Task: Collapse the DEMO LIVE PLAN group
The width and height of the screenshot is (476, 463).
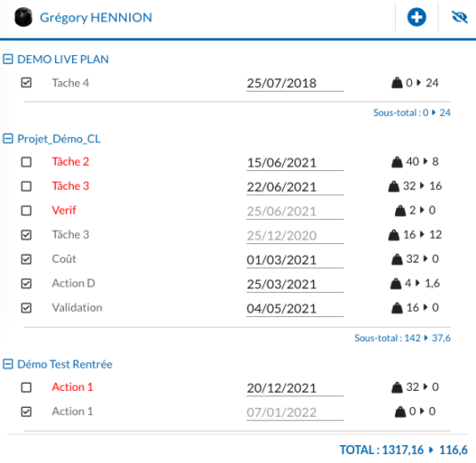Action: 8,59
